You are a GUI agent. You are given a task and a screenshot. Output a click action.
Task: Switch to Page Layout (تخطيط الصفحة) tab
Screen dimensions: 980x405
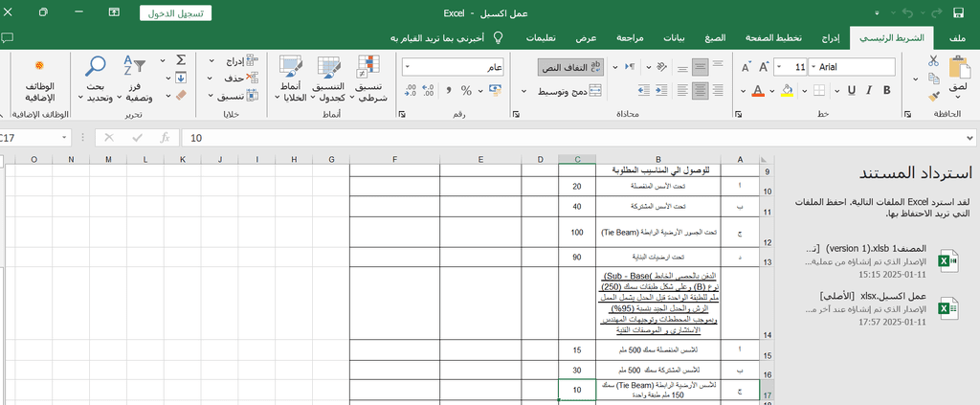coord(773,38)
